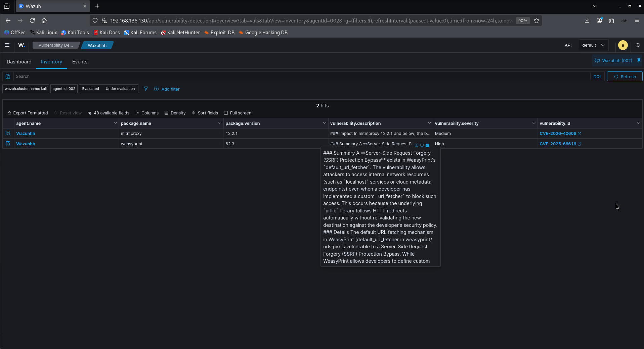Image resolution: width=644 pixels, height=349 pixels.
Task: Open the help question-mark icon in header
Action: click(x=638, y=45)
